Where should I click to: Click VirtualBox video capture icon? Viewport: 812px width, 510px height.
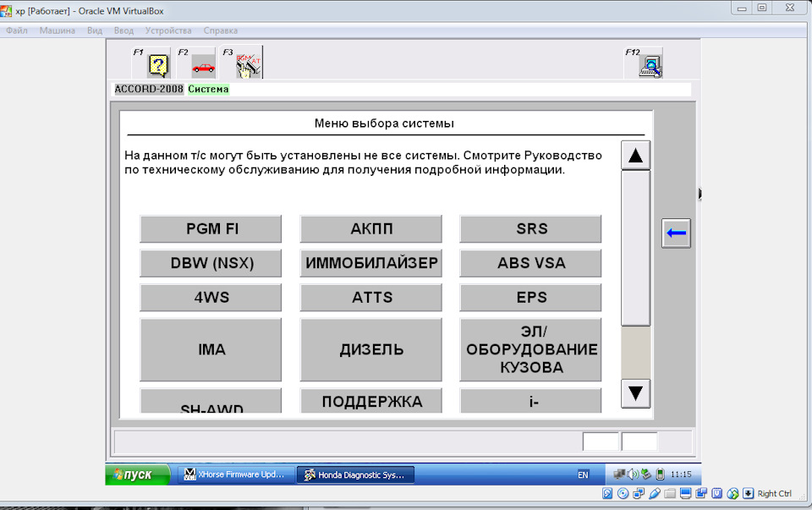[x=701, y=493]
